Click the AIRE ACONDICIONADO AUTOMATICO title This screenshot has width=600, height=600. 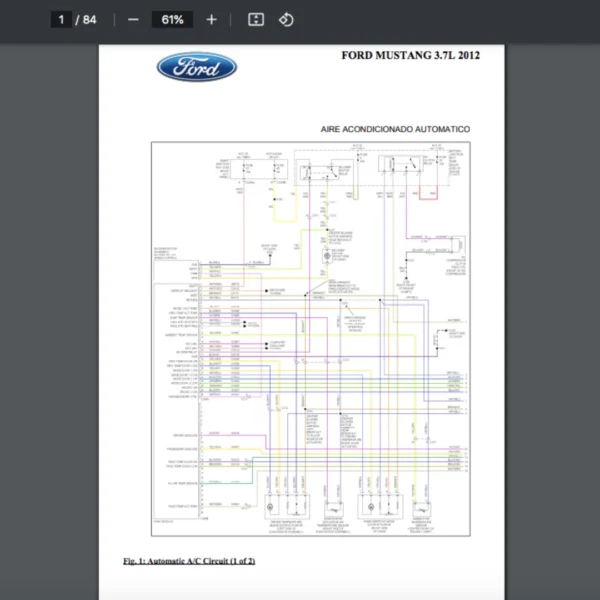click(x=395, y=129)
